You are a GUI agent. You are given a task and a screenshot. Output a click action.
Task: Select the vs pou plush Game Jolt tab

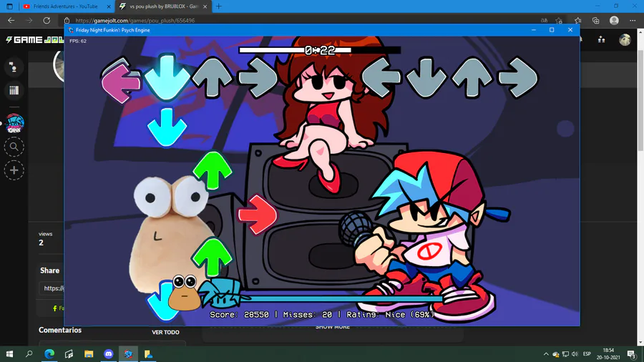(163, 6)
